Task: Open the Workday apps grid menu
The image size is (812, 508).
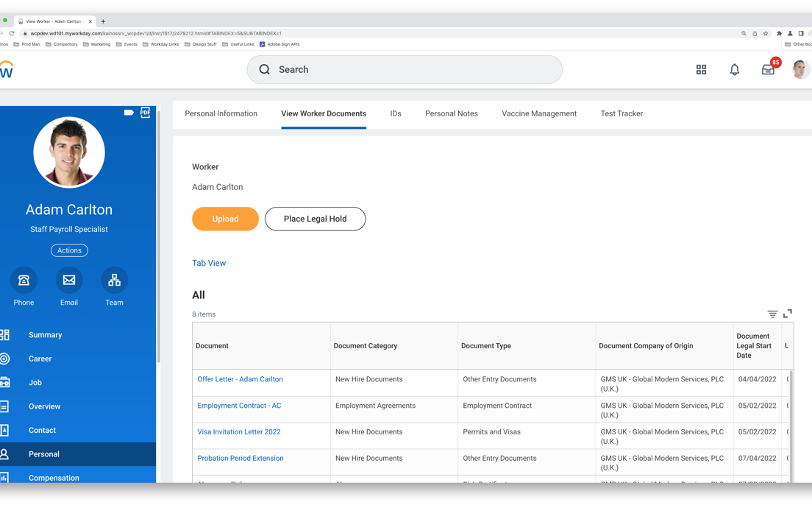Action: pos(701,70)
